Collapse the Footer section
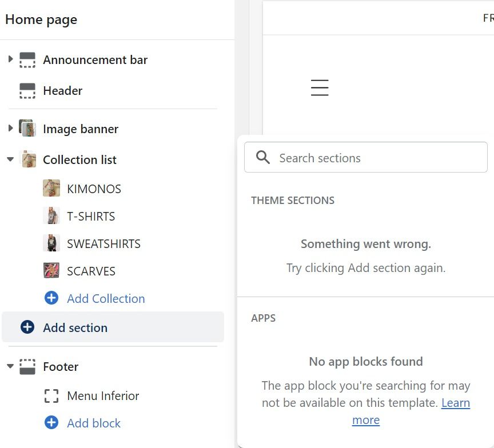The width and height of the screenshot is (494, 448). pyautogui.click(x=10, y=366)
